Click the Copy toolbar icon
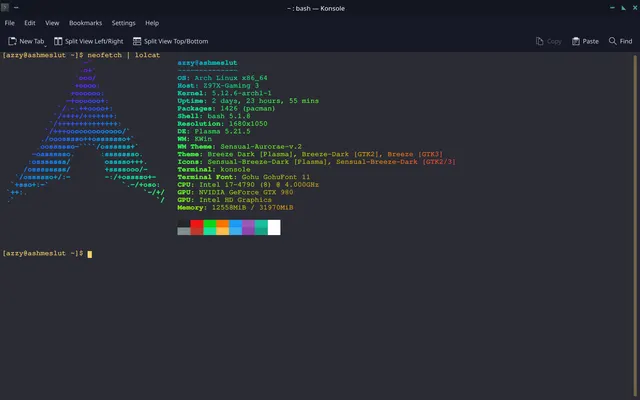The width and height of the screenshot is (640, 400). [540, 41]
